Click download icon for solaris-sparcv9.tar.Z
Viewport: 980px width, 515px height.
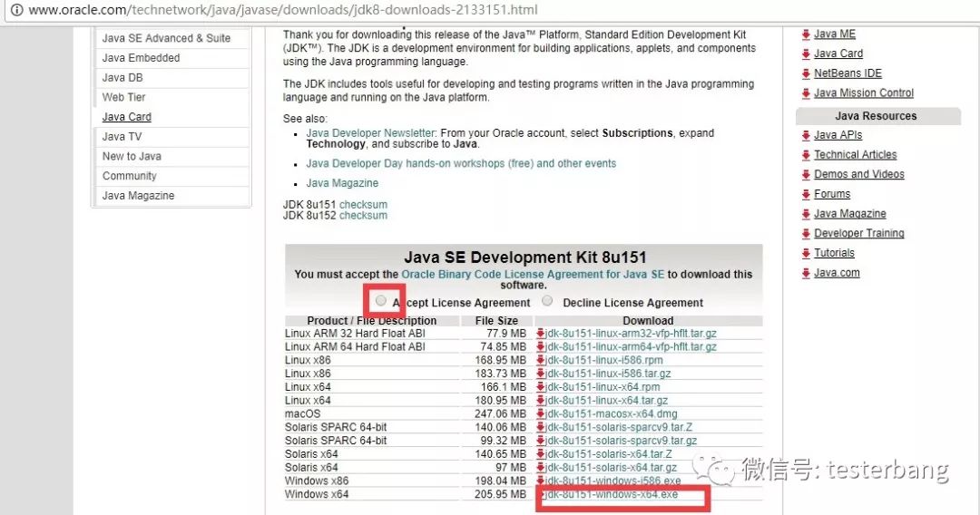(541, 427)
